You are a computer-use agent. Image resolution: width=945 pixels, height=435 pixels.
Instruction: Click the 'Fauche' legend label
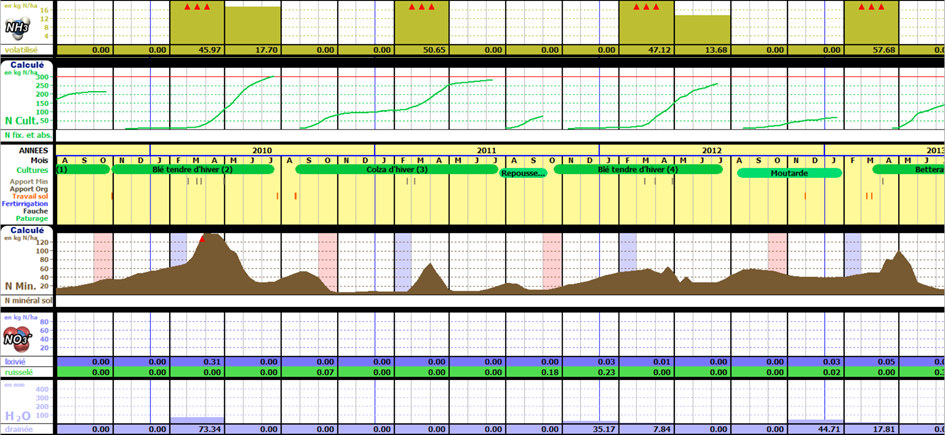[x=36, y=211]
